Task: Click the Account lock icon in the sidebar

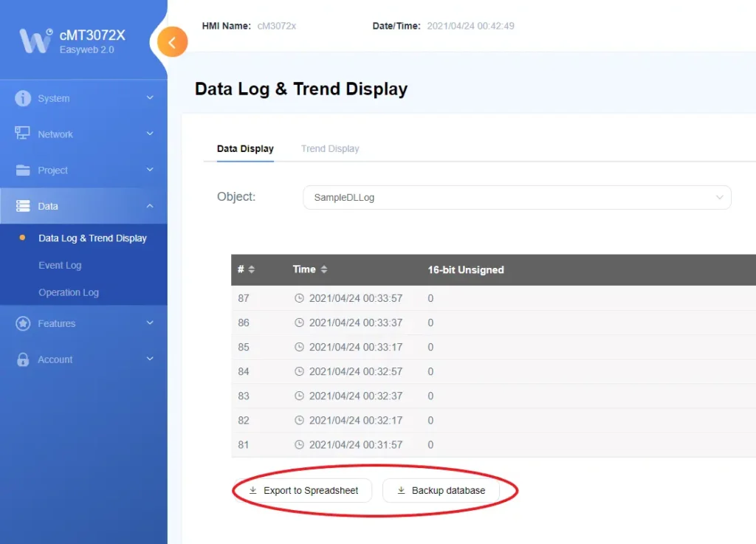Action: (23, 359)
